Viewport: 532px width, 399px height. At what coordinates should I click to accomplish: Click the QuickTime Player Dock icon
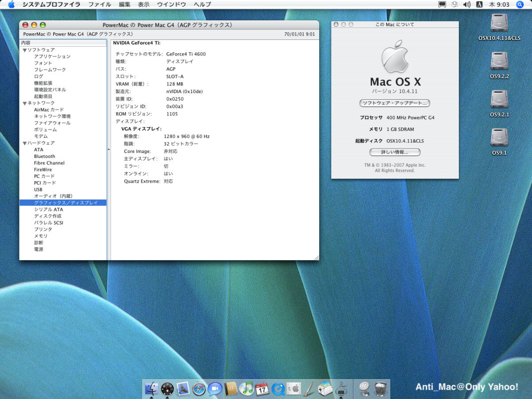point(278,389)
